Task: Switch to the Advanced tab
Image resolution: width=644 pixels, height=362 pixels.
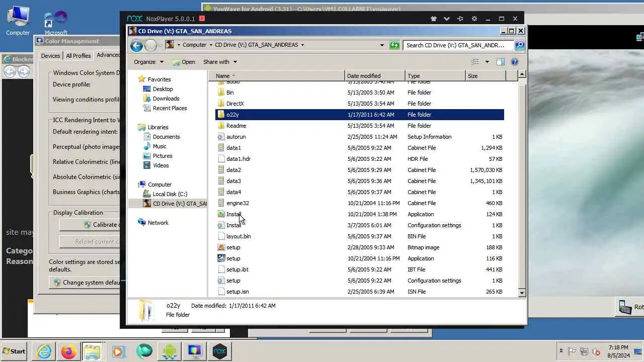Action: 108,55
